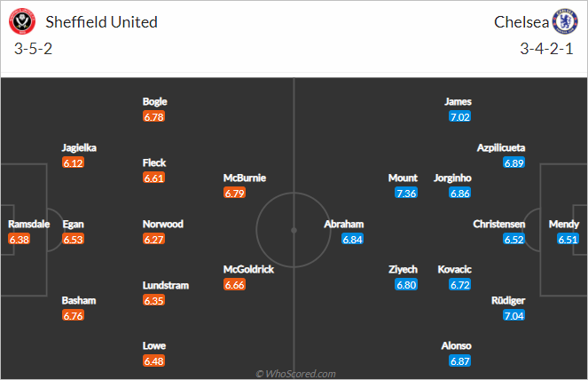Viewport: 588px width, 380px height.
Task: Select player name Lundstram
Action: pyautogui.click(x=166, y=285)
